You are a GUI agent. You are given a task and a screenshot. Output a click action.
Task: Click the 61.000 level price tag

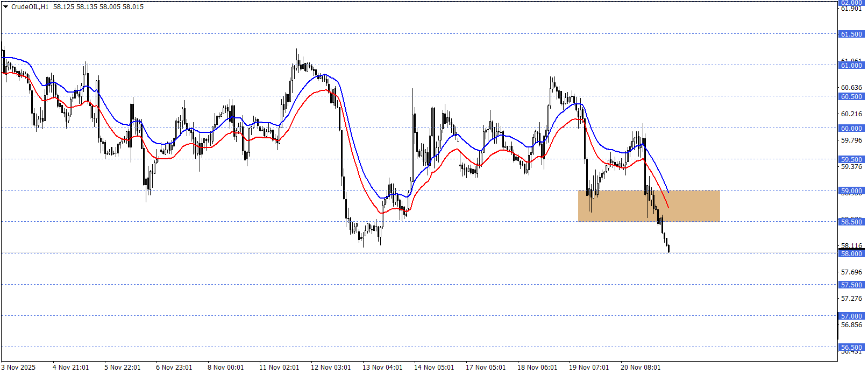[x=851, y=65]
